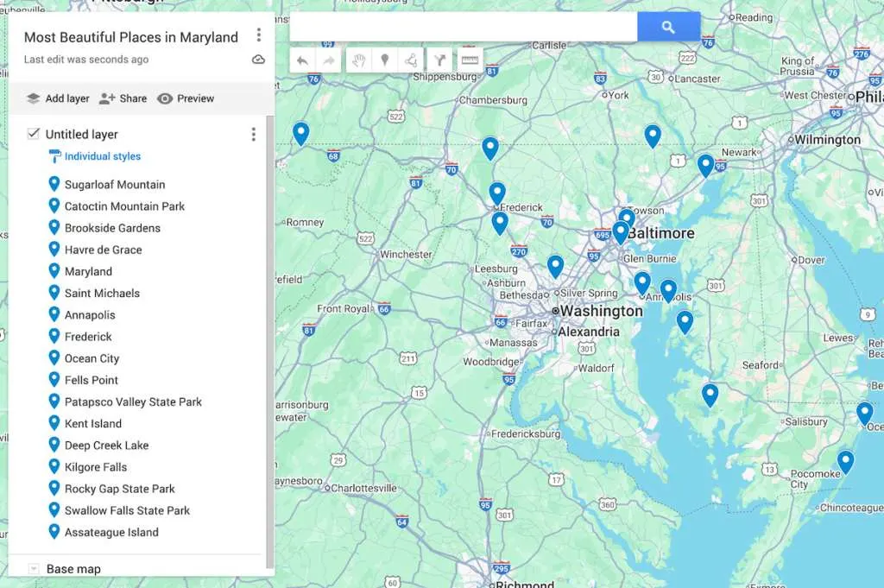Select Maryland in the layer list

pos(88,271)
